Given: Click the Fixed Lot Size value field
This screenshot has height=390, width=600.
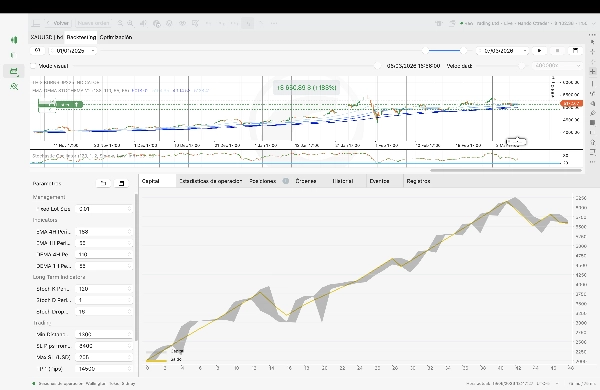Looking at the screenshot, I should 104,209.
